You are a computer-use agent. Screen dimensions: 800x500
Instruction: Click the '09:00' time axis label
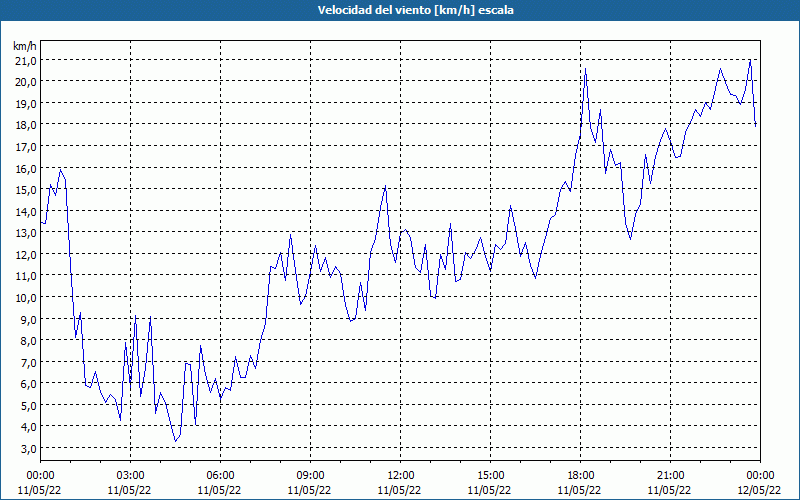click(311, 476)
